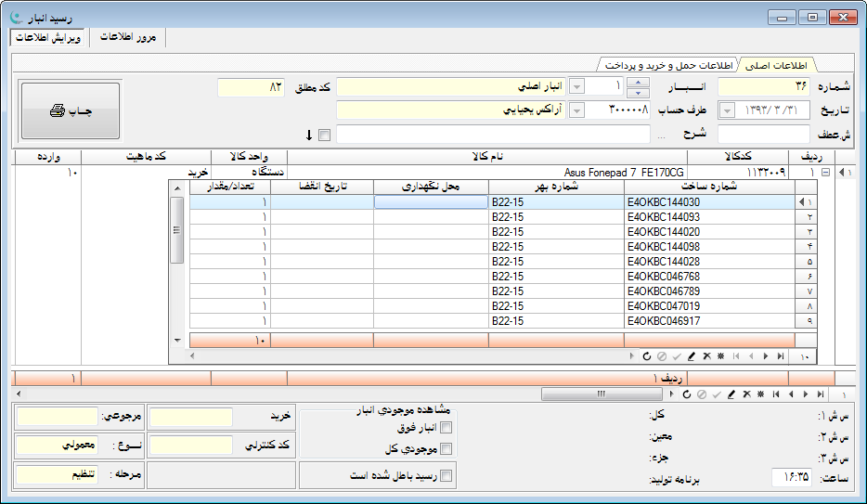This screenshot has width=867, height=504.
Task: Go to next record in the serial-number grid navigator
Action: 765,355
